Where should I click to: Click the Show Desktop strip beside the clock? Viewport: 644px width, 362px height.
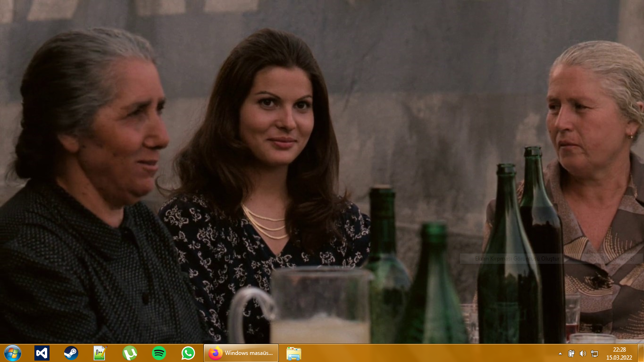coord(640,353)
